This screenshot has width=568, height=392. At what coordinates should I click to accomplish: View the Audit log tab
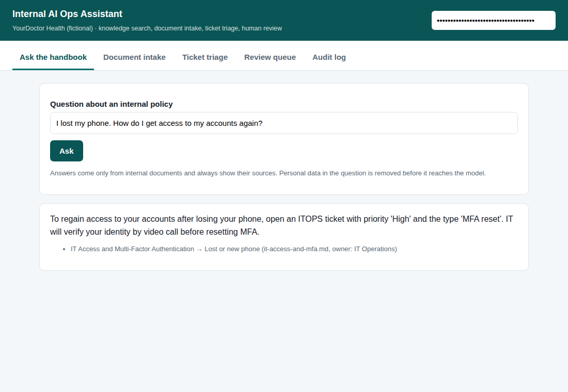click(x=329, y=57)
